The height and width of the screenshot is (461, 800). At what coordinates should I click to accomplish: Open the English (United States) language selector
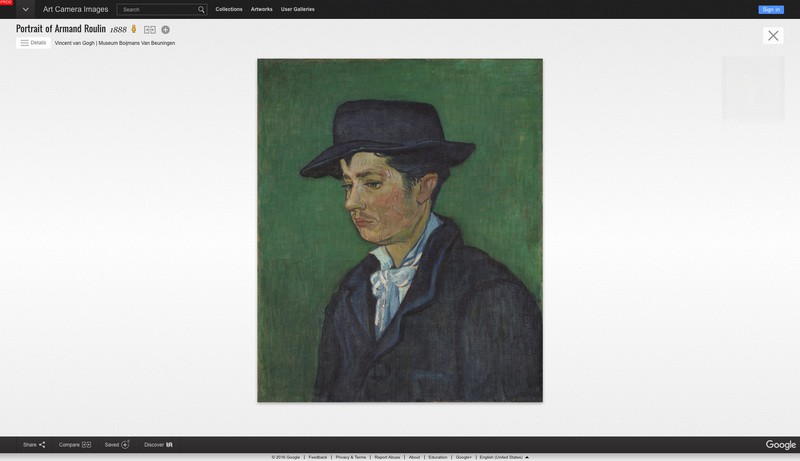(x=504, y=457)
